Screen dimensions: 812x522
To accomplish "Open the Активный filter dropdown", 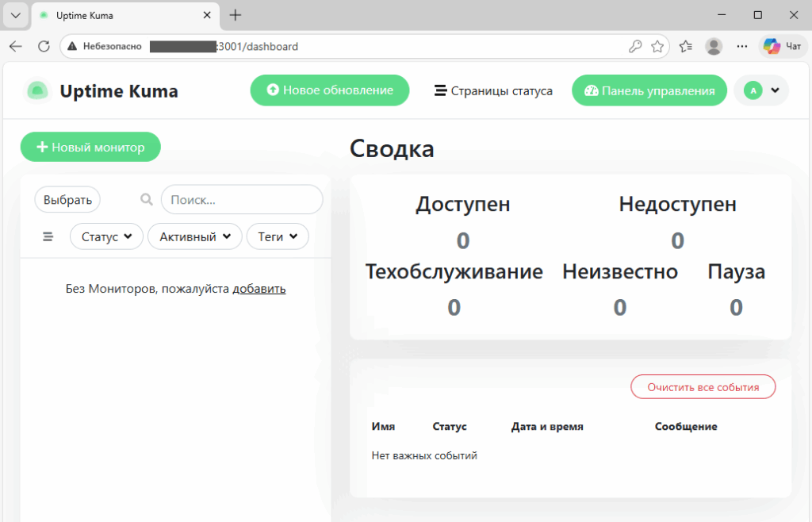I will click(x=194, y=236).
